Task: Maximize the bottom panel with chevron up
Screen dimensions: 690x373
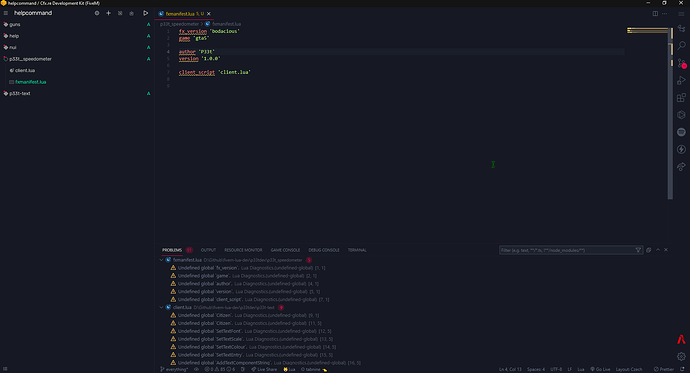Action: pos(658,250)
